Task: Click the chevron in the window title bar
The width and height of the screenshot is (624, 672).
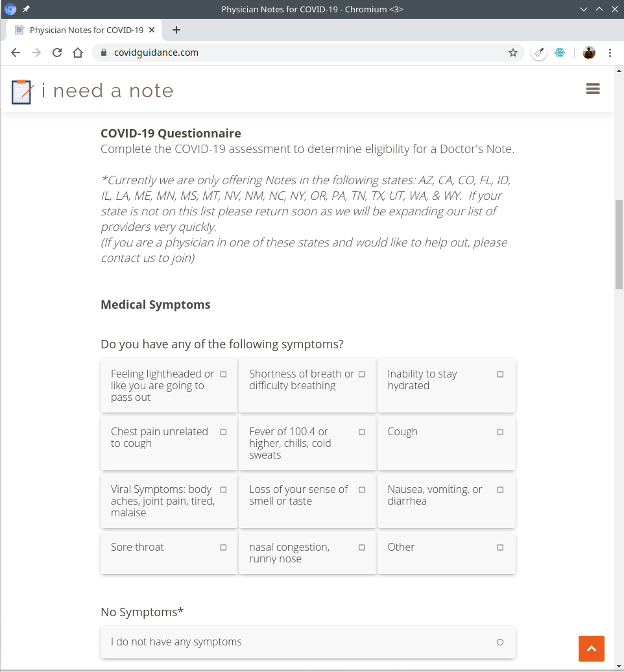Action: [x=583, y=9]
